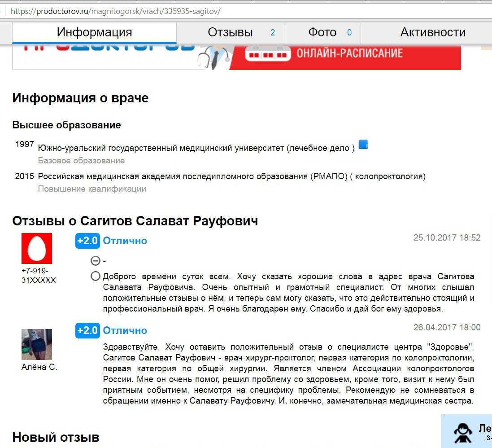Image resolution: width=492 pixels, height=448 pixels.
Task: Open the doctor illustration in the banner
Action: 214,57
